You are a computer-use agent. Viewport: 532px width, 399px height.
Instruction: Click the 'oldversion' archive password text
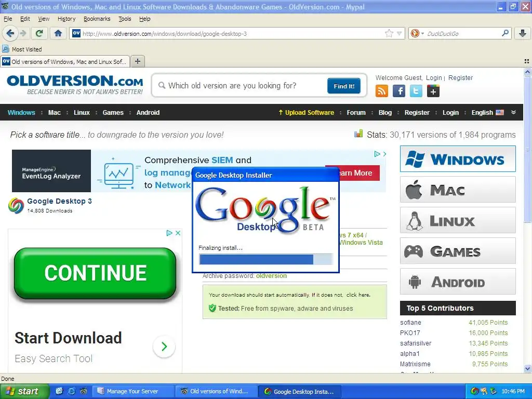(x=271, y=276)
